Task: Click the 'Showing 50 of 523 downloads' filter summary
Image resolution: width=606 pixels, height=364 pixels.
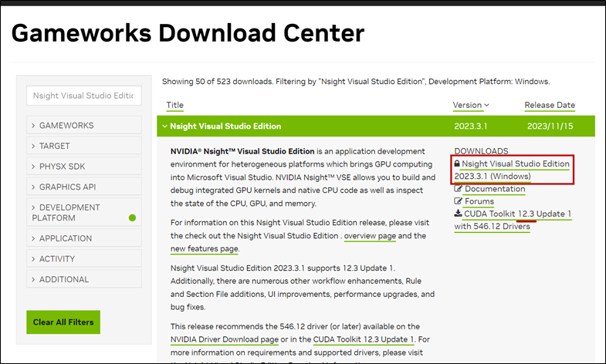Action: (356, 82)
